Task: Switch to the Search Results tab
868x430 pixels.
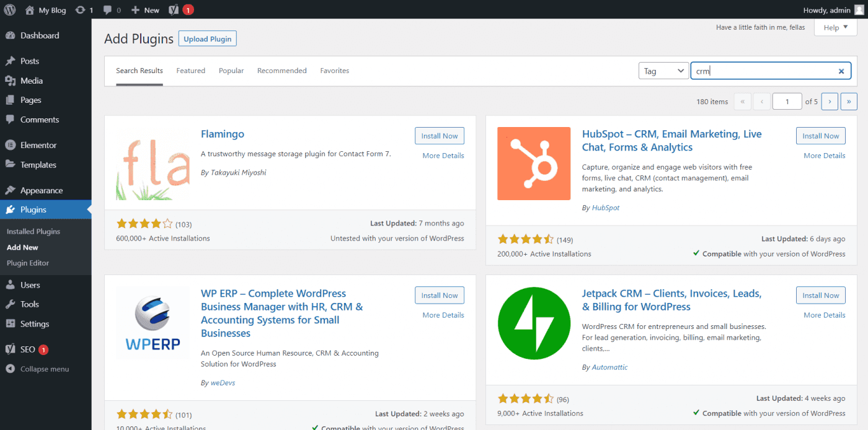Action: pyautogui.click(x=139, y=71)
